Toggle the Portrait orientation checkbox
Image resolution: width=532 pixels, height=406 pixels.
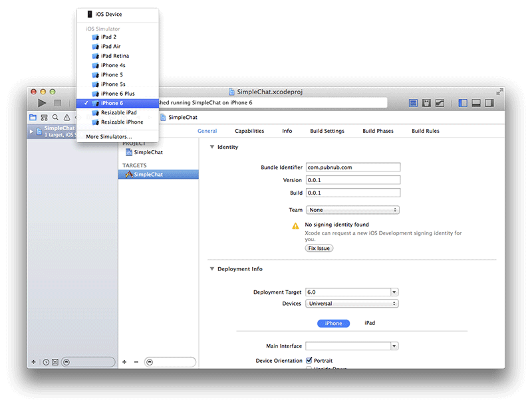309,361
